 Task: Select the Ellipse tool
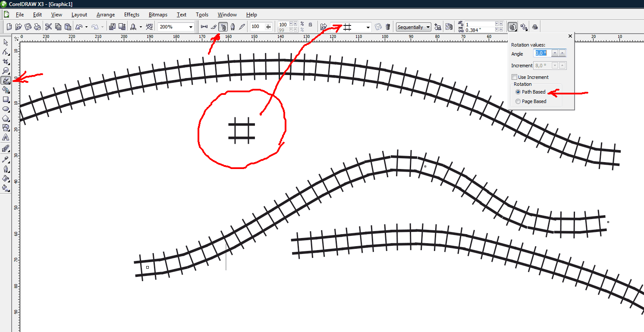6,109
